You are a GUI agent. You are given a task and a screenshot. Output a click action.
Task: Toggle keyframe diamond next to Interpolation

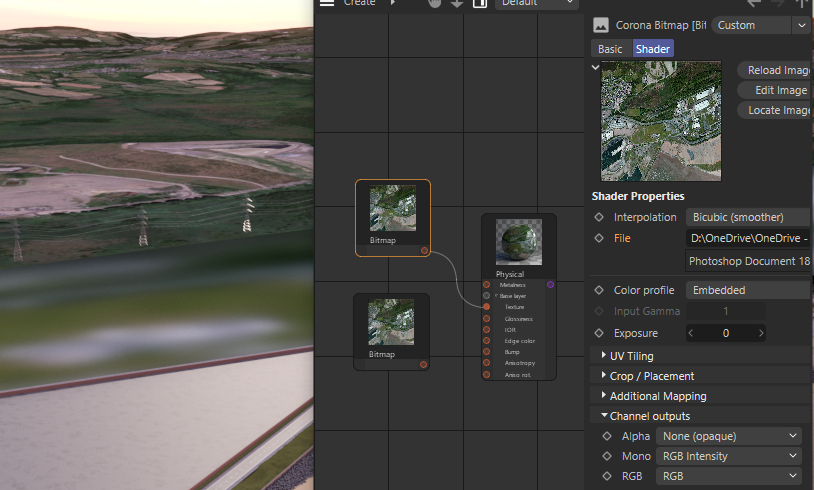point(599,217)
